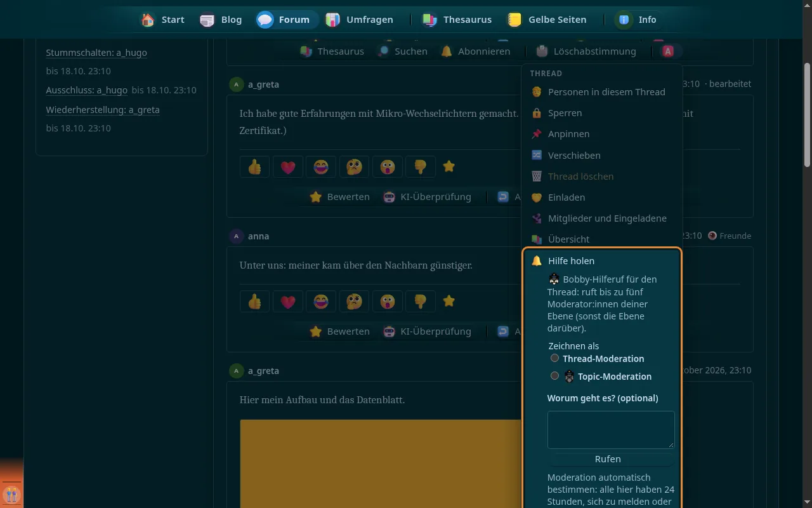Choose Einladen in thread menu
This screenshot has width=812, height=508.
[x=601, y=197]
